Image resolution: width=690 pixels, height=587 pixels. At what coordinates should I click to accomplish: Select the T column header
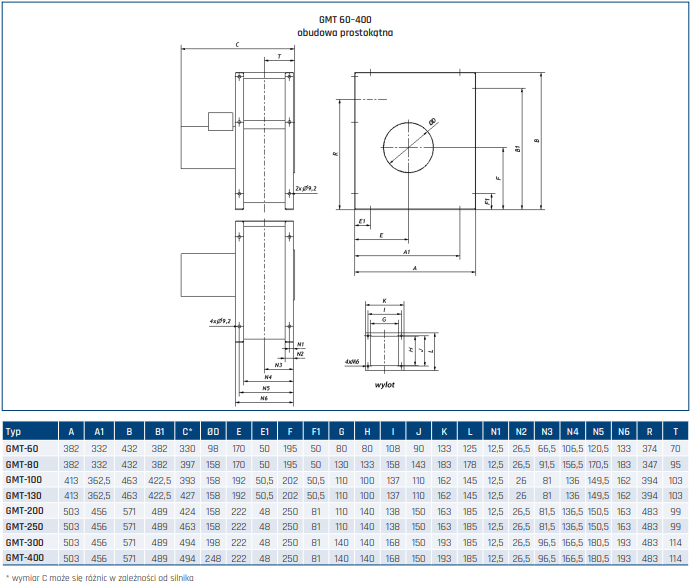[x=675, y=432]
